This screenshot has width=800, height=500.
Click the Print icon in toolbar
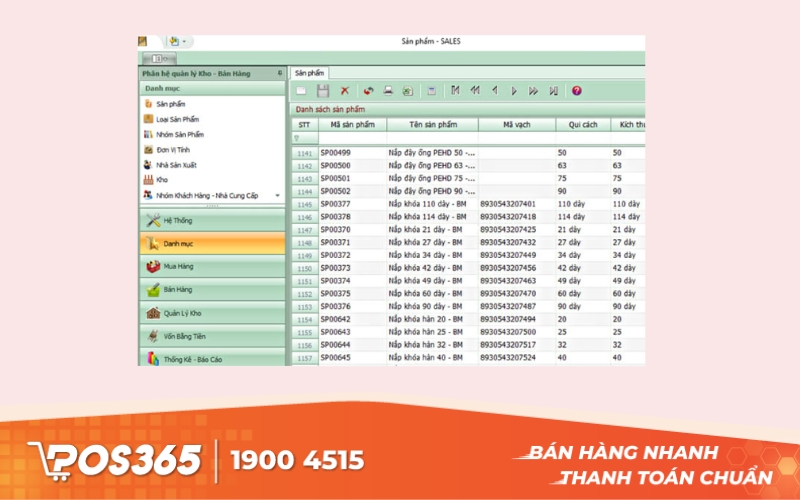pos(388,91)
